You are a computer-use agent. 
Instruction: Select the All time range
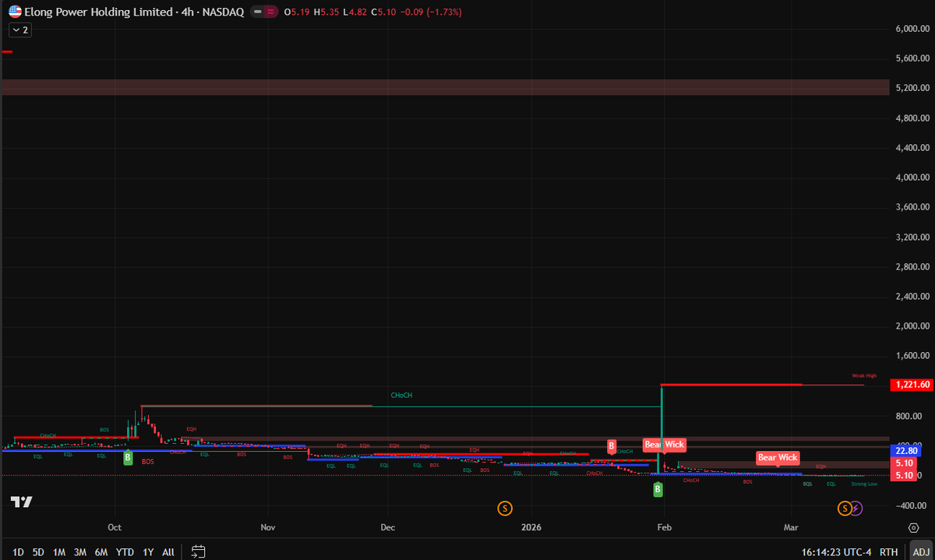tap(168, 551)
